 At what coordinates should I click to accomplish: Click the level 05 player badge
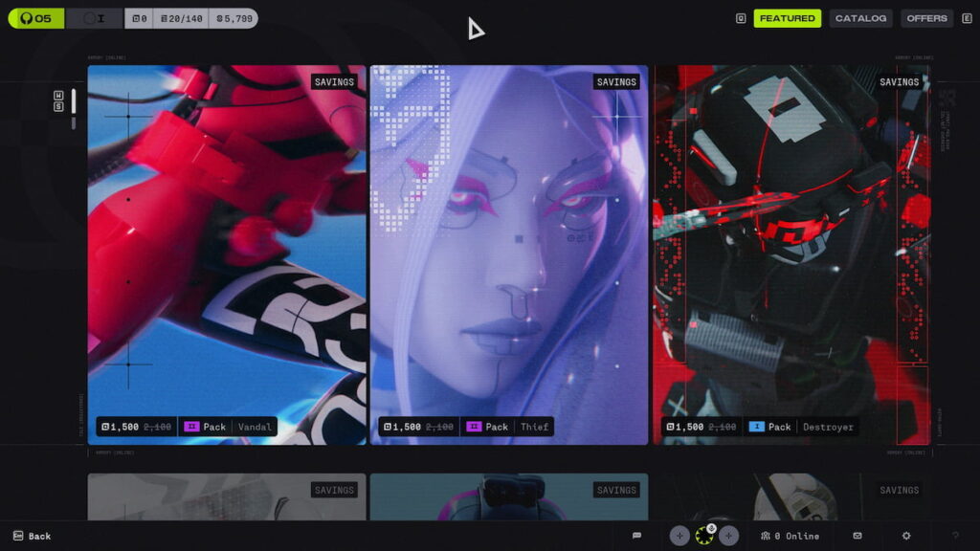36,18
